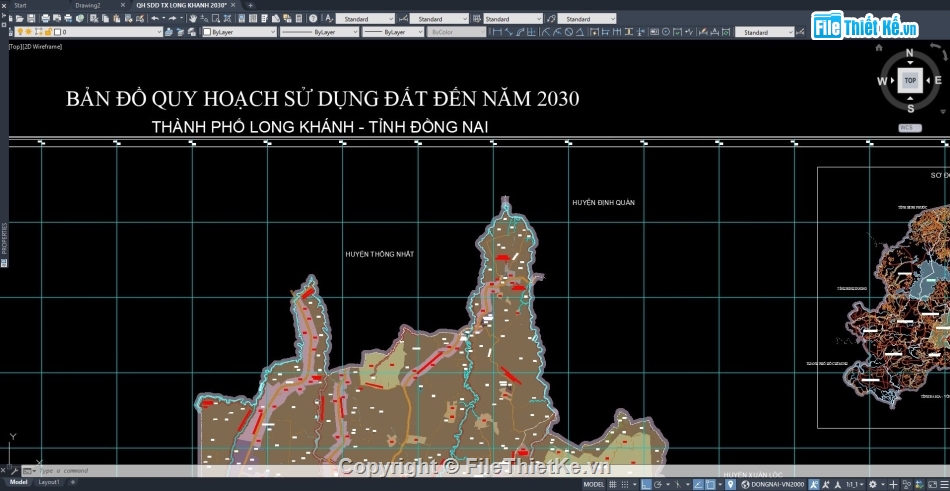
Task: Open the ByLayer linetype dropdown
Action: 319,32
